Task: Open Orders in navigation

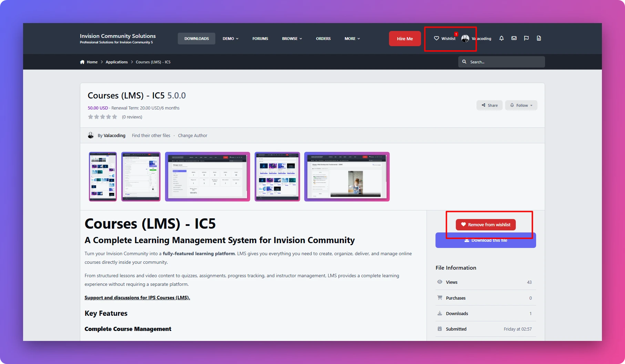Action: [x=323, y=39]
